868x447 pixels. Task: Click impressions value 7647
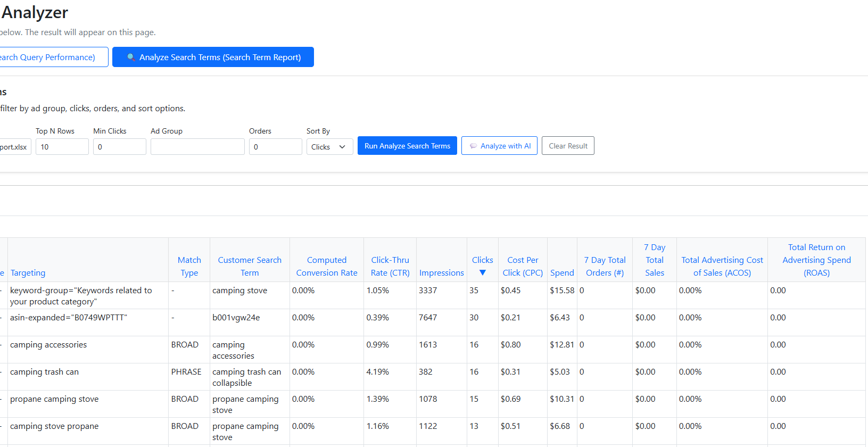click(x=428, y=317)
